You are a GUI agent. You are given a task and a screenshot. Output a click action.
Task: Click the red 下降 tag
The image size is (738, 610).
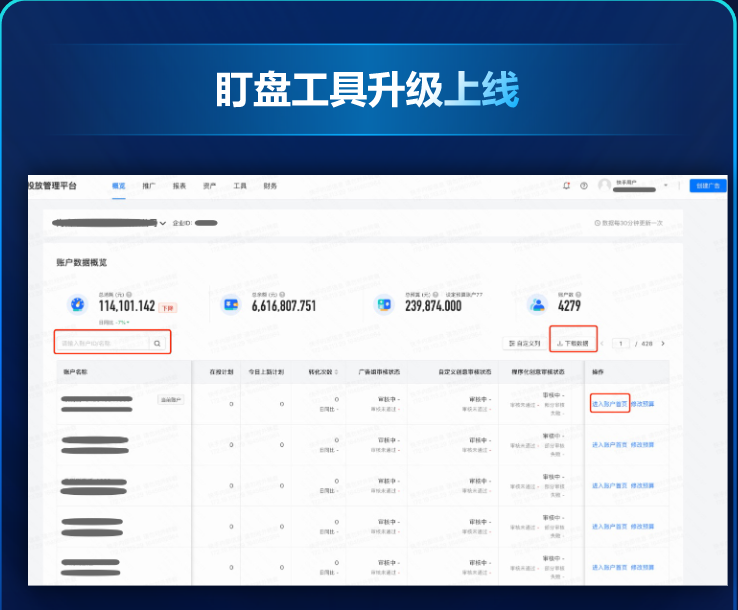point(168,308)
